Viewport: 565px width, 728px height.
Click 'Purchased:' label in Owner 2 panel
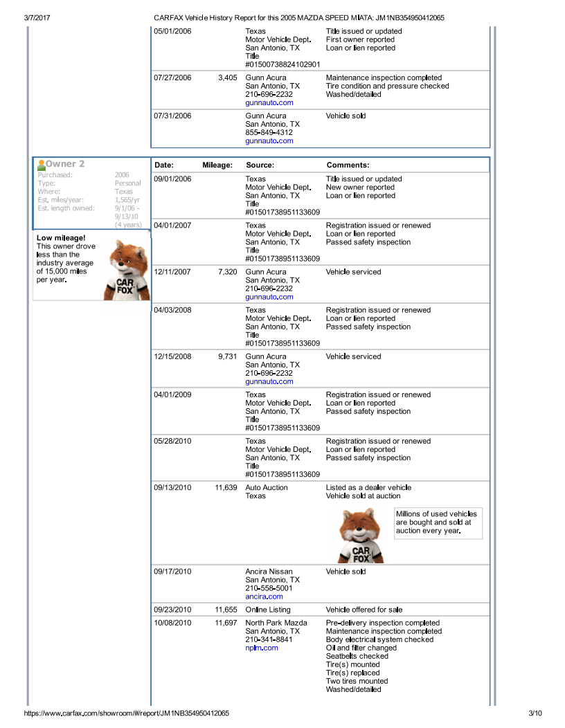[55, 174]
